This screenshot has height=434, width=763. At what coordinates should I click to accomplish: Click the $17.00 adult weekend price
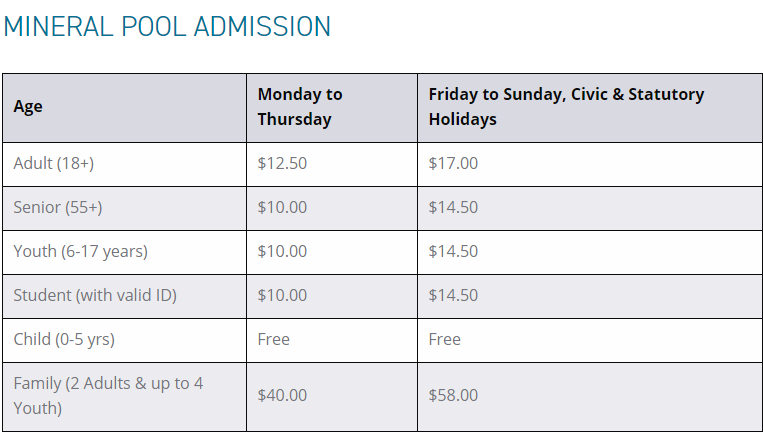pyautogui.click(x=453, y=163)
